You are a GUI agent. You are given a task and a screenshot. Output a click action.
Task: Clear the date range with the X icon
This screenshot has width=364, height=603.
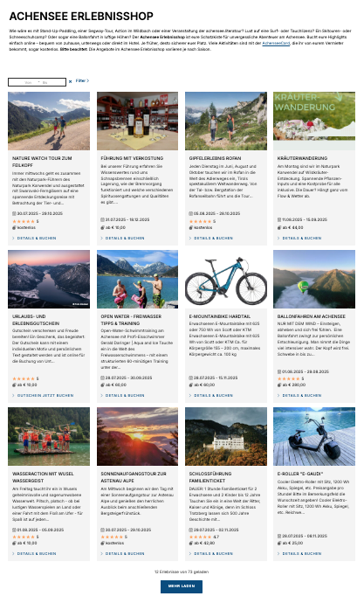[70, 82]
